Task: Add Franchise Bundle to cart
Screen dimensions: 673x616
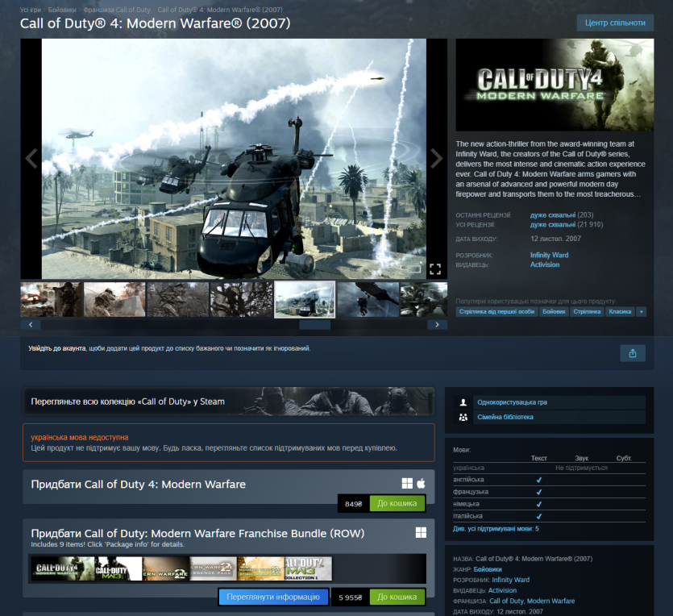Action: [397, 597]
